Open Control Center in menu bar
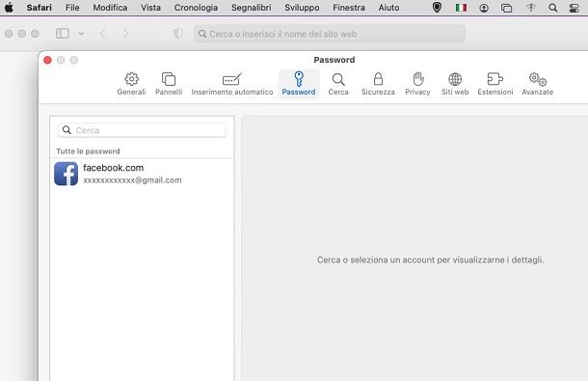The image size is (588, 381). pyautogui.click(x=575, y=8)
